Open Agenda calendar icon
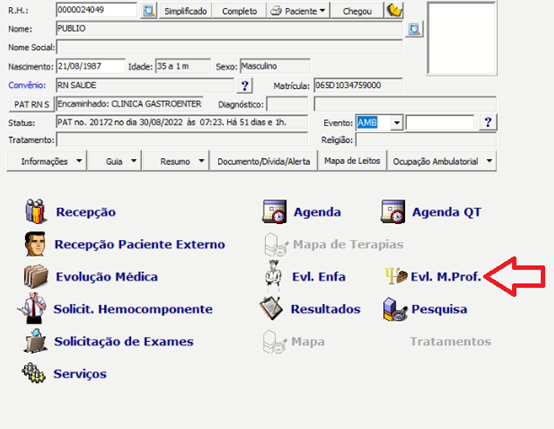 pos(275,212)
